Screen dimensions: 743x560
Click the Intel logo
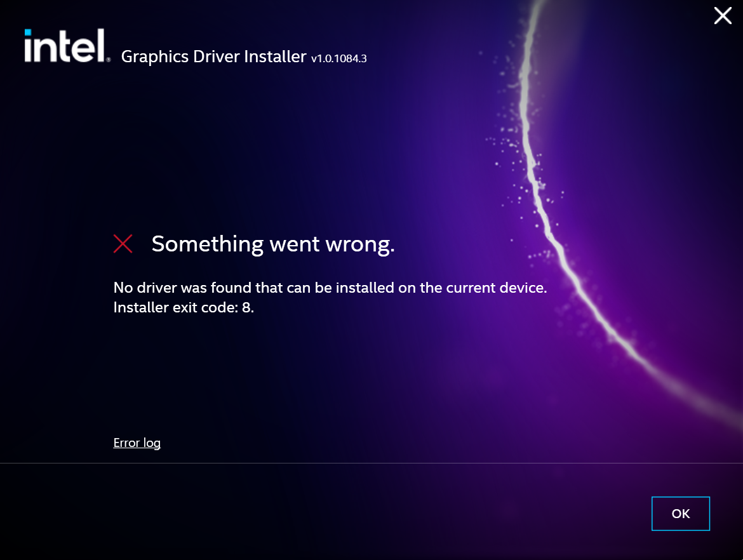[67, 46]
